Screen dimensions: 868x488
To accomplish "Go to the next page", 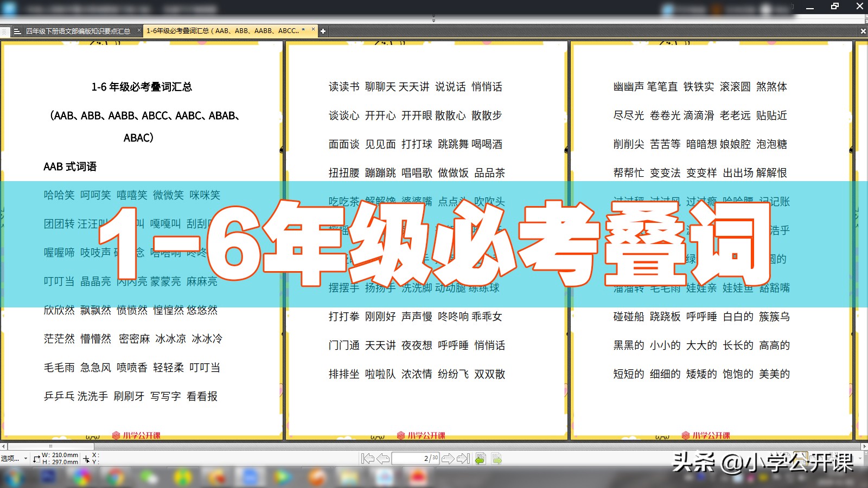I will point(448,459).
